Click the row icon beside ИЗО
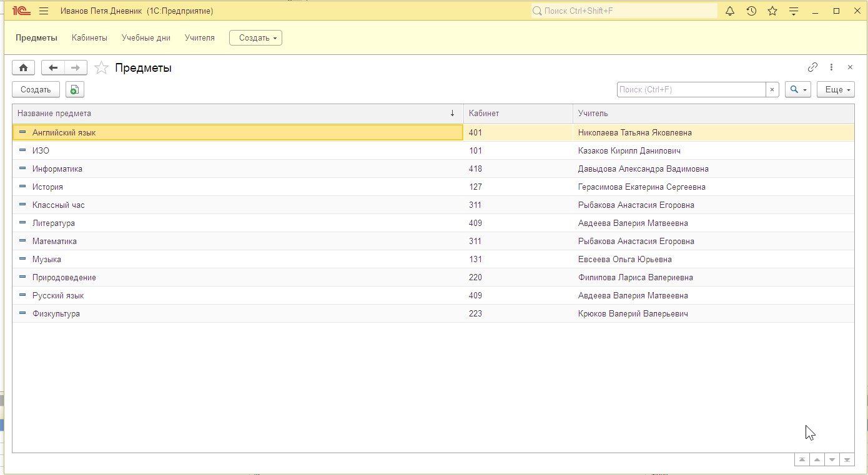868x475 pixels. coord(22,150)
